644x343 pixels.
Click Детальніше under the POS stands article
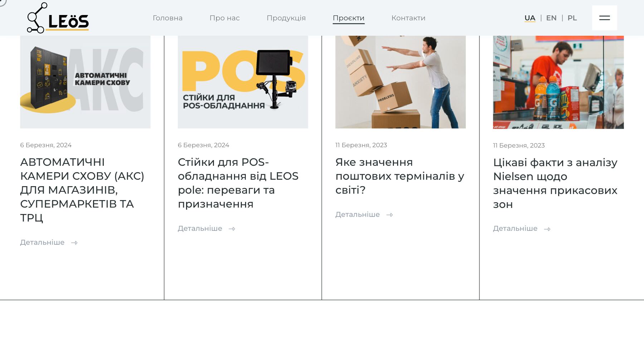[200, 228]
